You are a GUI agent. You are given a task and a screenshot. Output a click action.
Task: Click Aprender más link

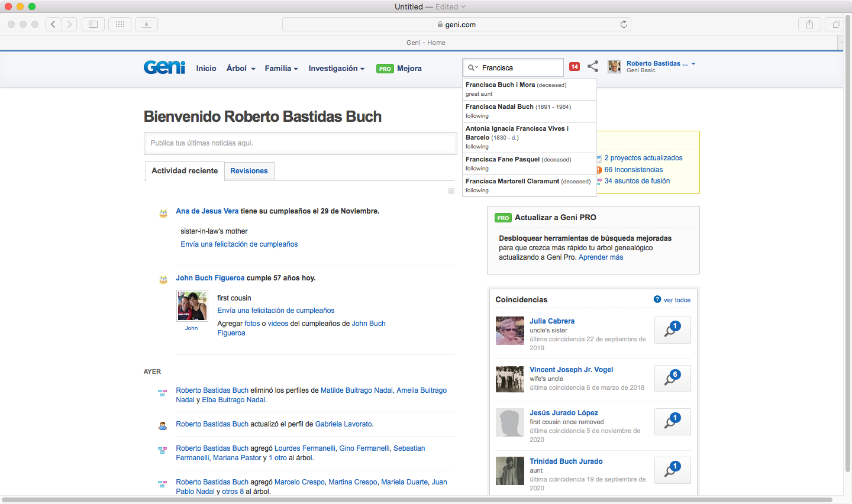click(601, 257)
